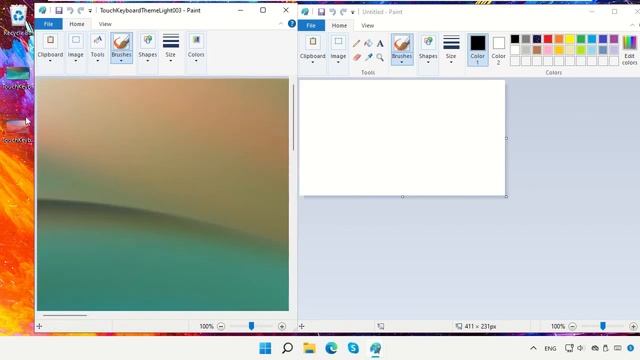Open Size dropdown in Untitled Paint window

tap(451, 50)
